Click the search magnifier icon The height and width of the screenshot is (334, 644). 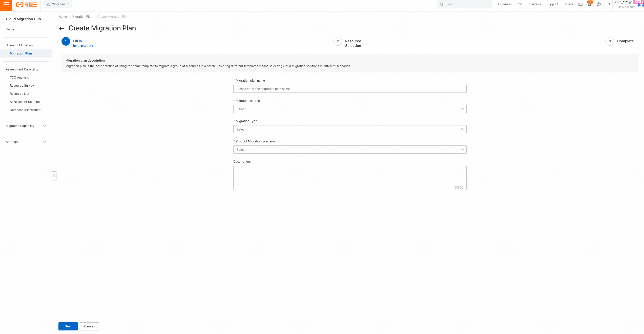442,4
